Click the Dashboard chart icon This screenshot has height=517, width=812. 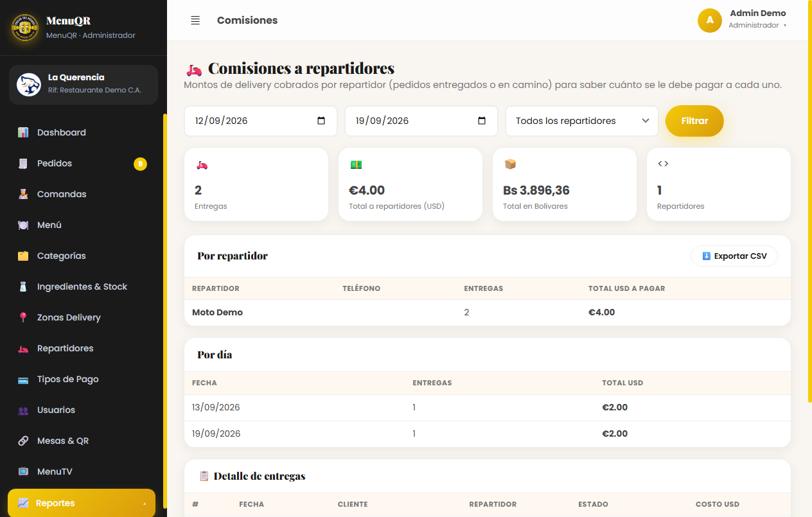(x=23, y=132)
